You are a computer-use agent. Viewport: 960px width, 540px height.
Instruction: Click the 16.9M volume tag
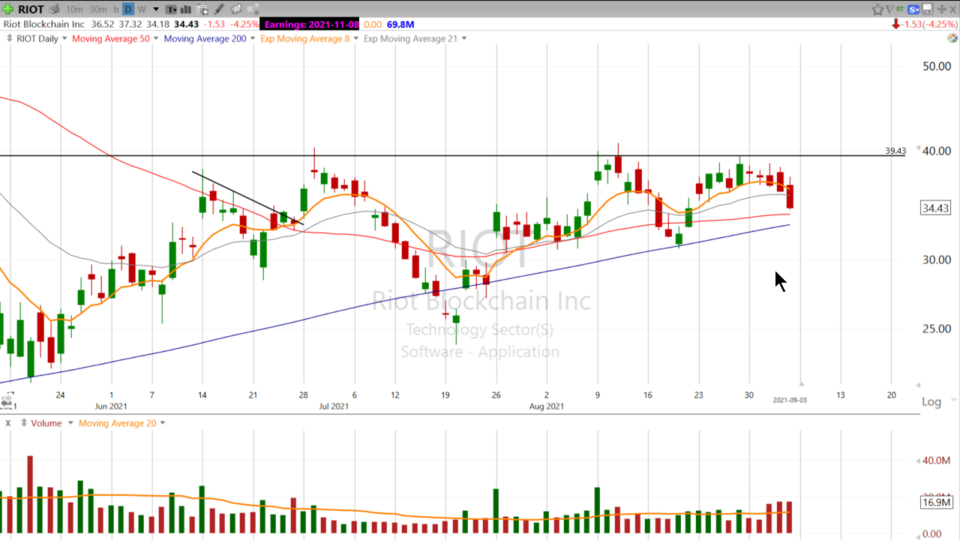pyautogui.click(x=936, y=502)
